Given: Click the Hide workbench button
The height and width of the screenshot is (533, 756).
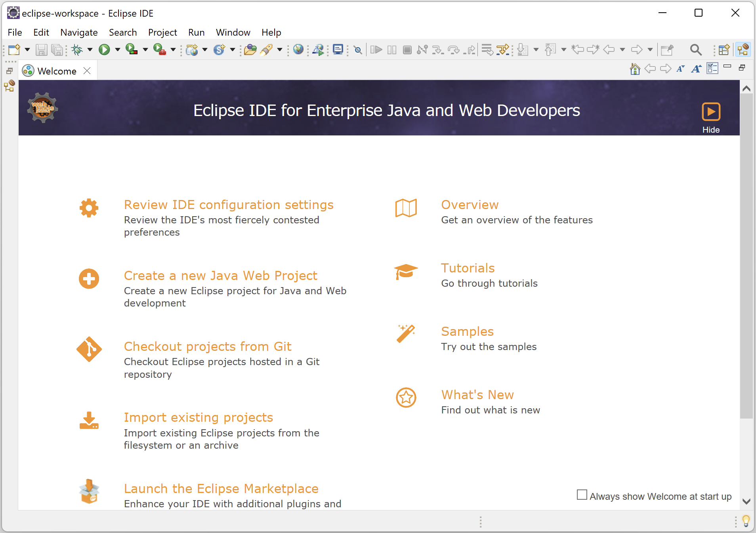Looking at the screenshot, I should (x=711, y=118).
